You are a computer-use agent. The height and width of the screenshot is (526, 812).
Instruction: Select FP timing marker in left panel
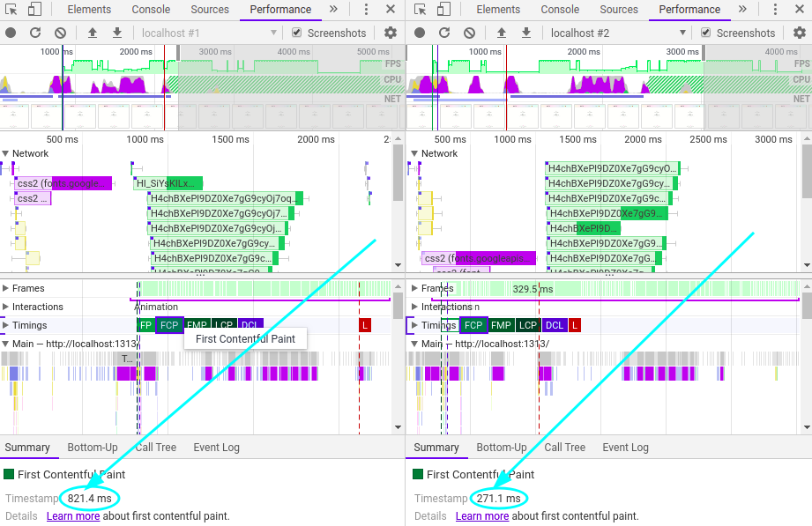146,326
